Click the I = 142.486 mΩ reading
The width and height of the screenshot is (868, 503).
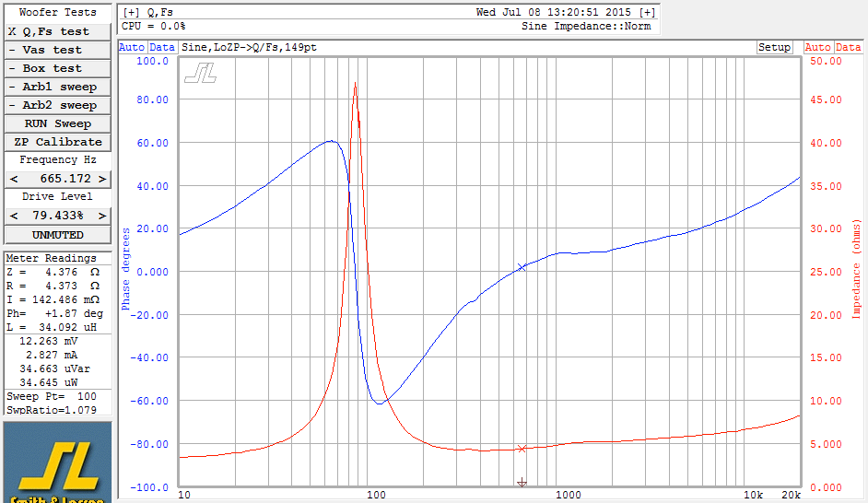pos(53,300)
